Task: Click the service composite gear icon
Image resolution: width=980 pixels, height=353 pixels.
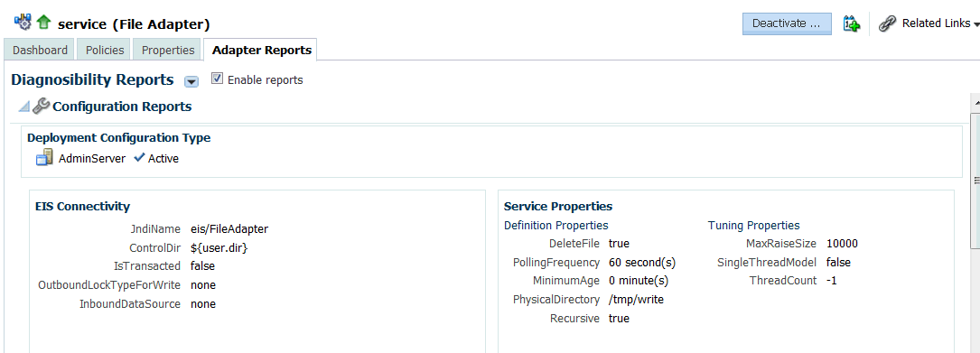Action: point(23,23)
